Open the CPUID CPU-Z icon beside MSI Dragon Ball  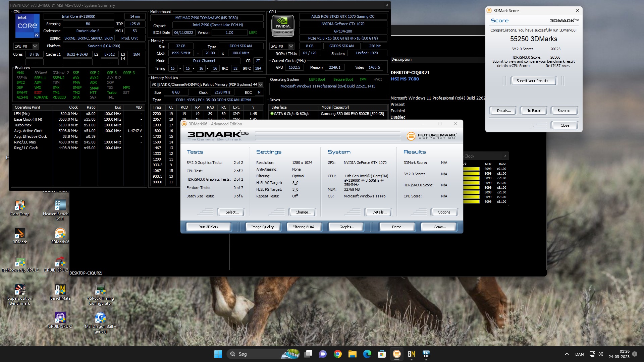pyautogui.click(x=60, y=320)
